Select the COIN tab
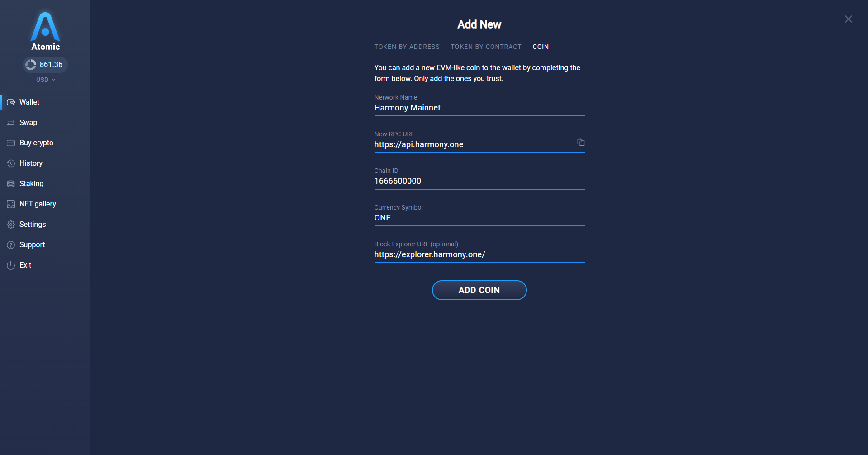This screenshot has height=455, width=868. (x=540, y=47)
